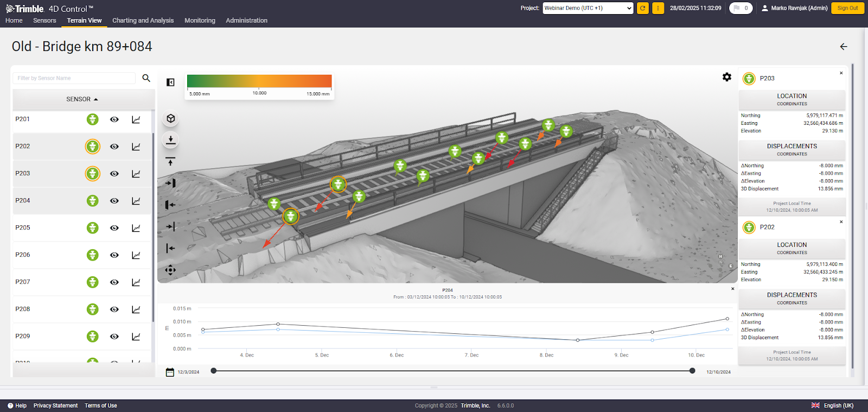
Task: Go back with the arrow icon
Action: click(x=844, y=47)
